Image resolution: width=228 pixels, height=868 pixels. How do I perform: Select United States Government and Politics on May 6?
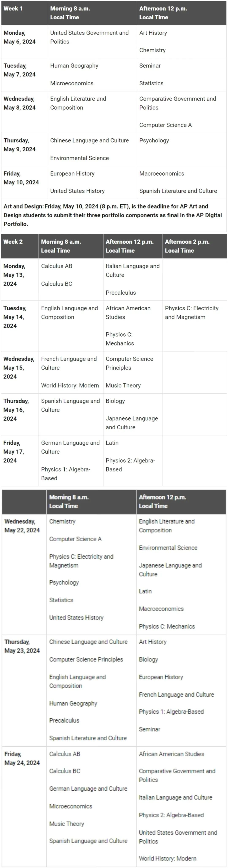(89, 37)
